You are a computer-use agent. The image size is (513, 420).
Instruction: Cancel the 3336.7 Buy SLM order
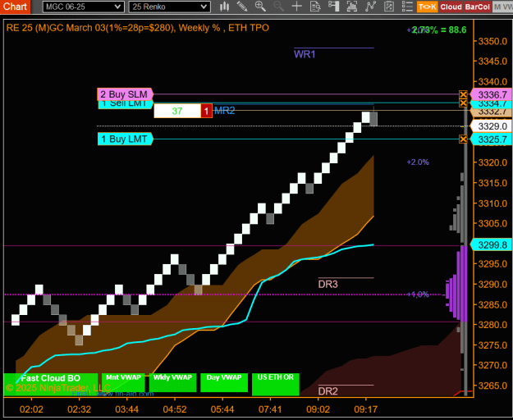pyautogui.click(x=463, y=95)
